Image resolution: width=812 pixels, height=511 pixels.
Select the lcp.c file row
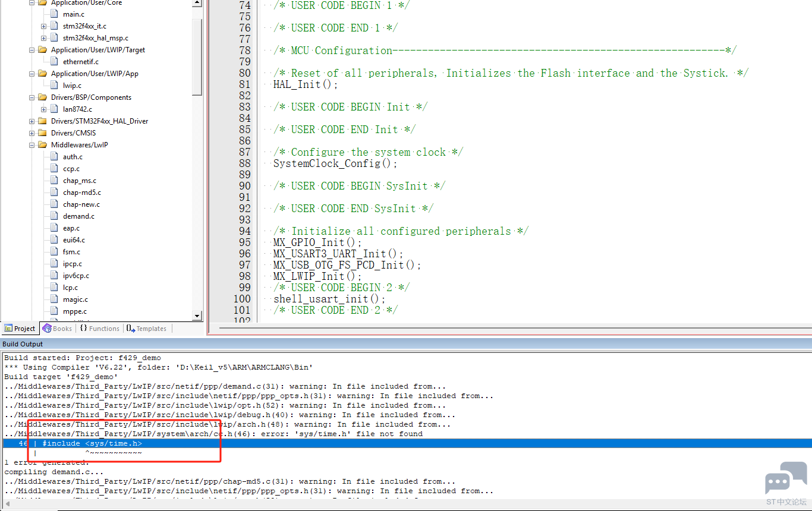click(x=70, y=288)
